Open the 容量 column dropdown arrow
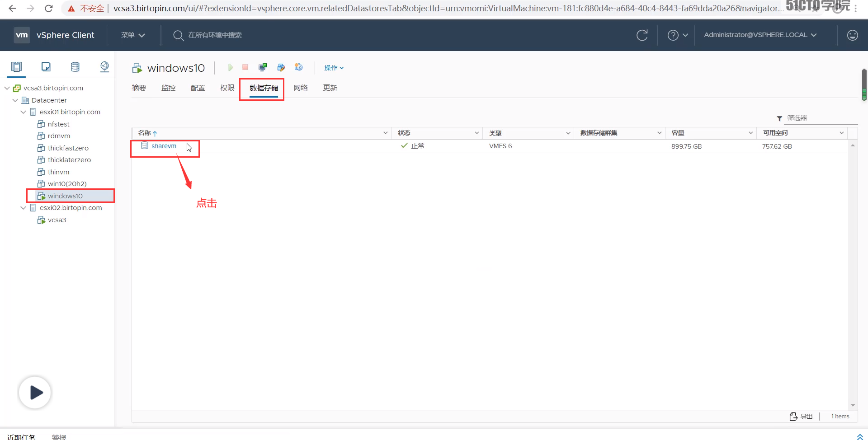 [750, 133]
